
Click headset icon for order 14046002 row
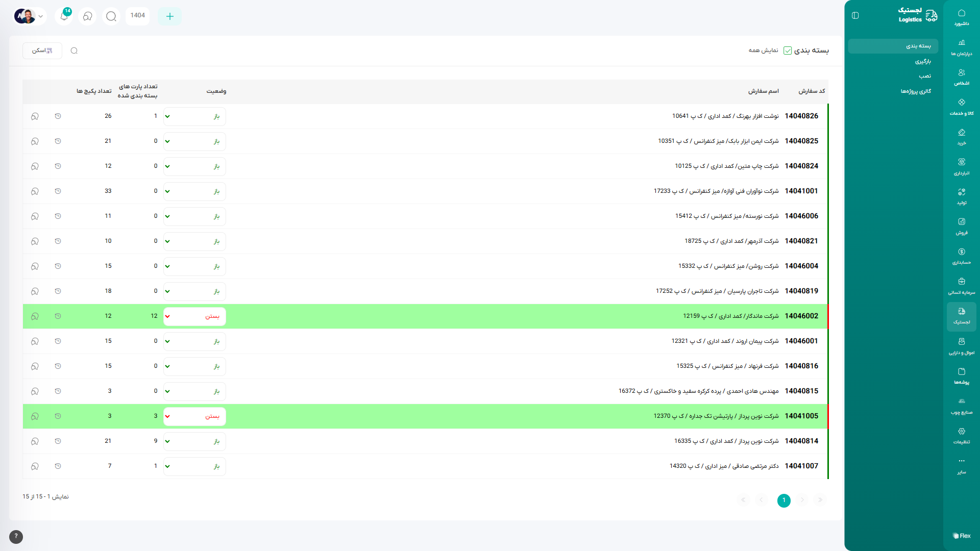(x=35, y=316)
